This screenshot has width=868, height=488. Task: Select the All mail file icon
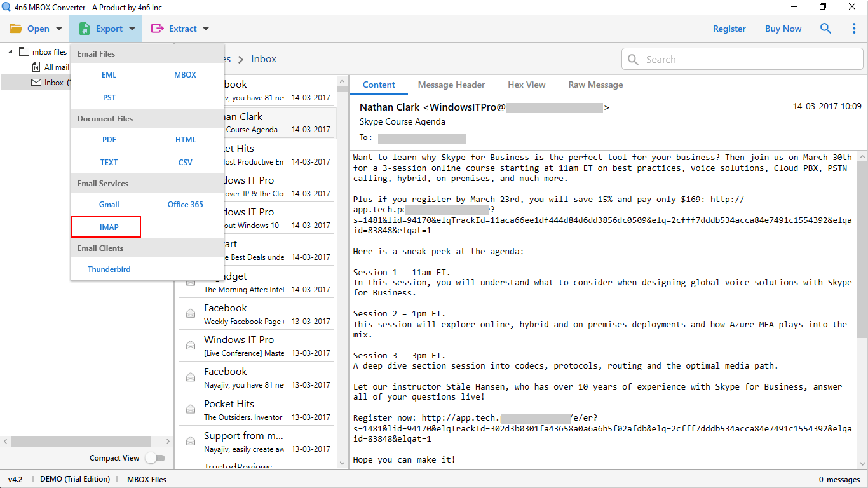37,67
